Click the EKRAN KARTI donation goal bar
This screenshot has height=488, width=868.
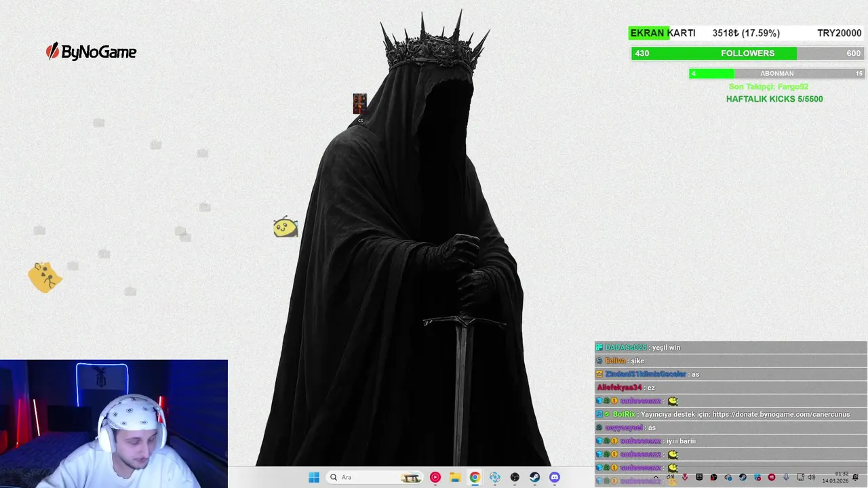coord(746,33)
